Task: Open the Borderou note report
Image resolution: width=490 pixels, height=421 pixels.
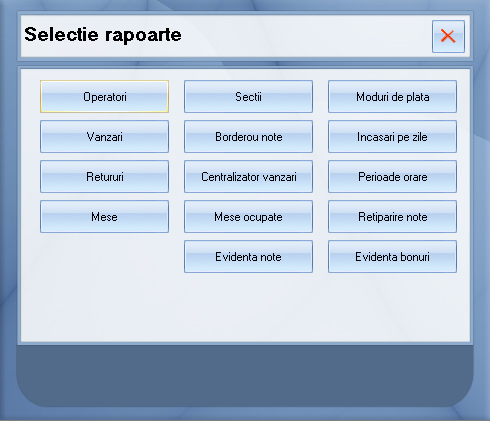Action: [x=248, y=137]
